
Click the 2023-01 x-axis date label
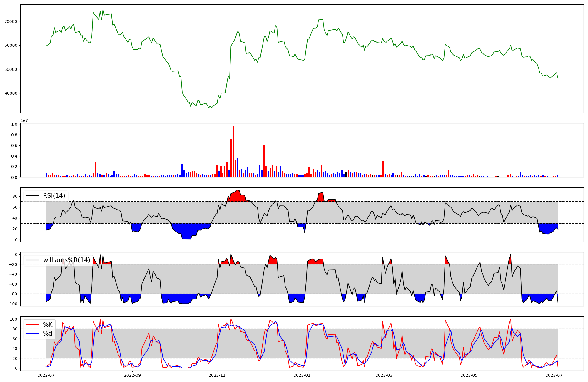point(302,375)
